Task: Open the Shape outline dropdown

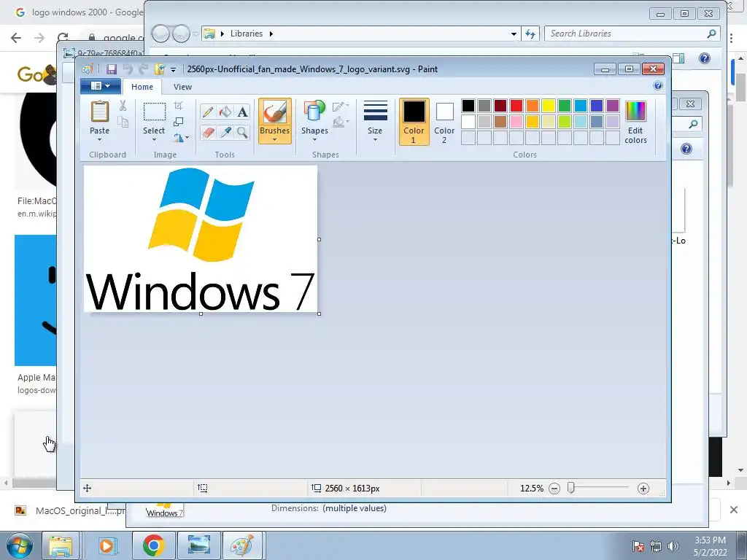Action: 341,106
